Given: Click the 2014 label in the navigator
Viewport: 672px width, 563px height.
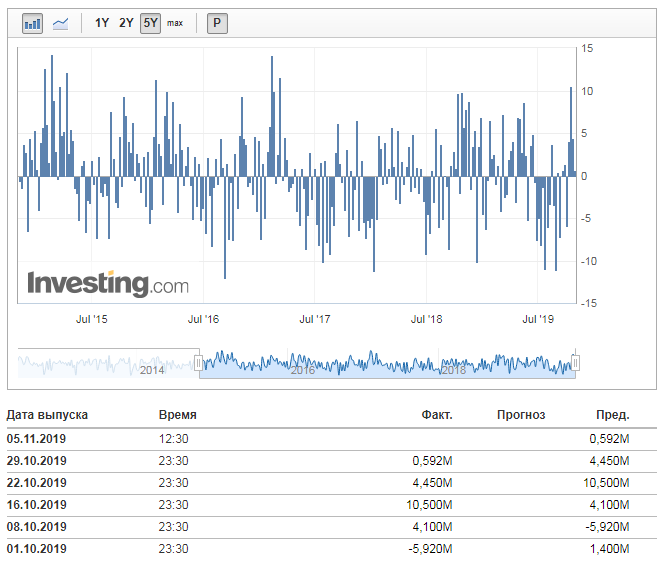Looking at the screenshot, I should pyautogui.click(x=152, y=370).
